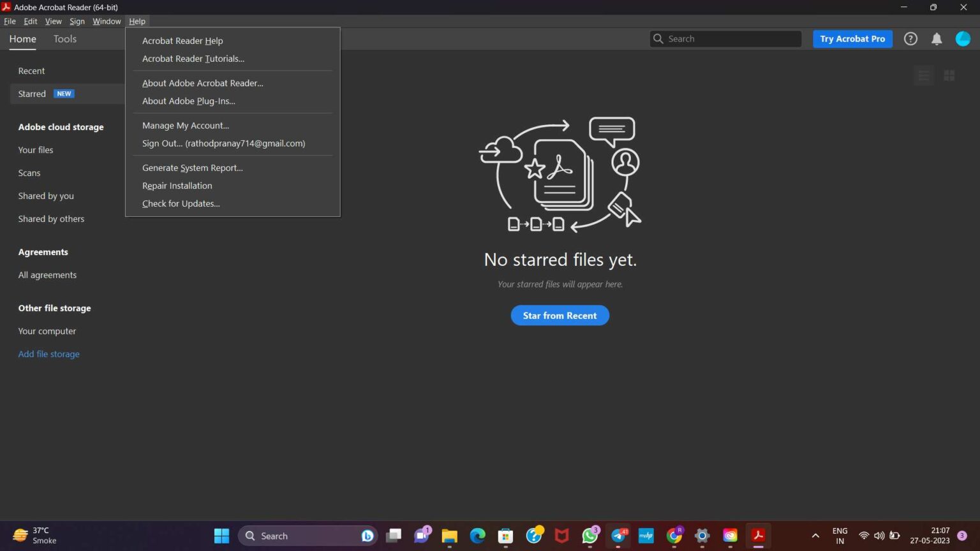Click the question mark help icon
The image size is (980, 551).
[910, 39]
